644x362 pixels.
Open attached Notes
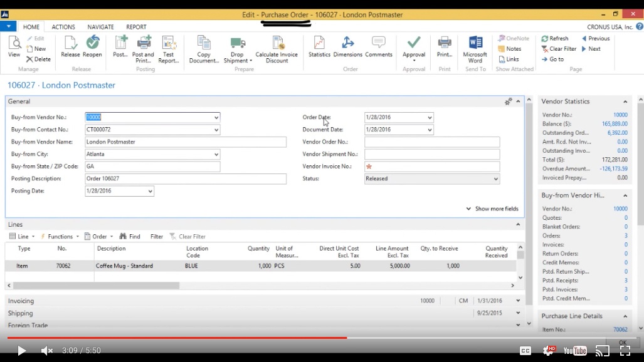click(510, 48)
